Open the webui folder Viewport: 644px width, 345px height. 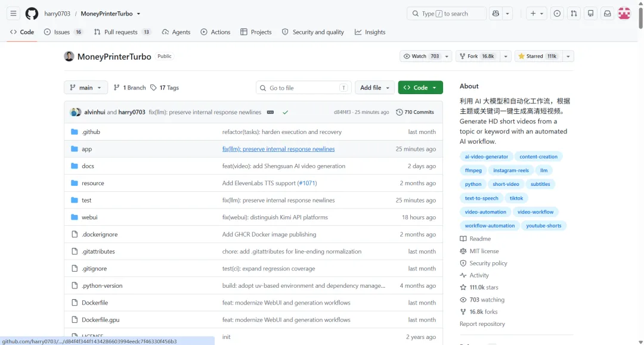(x=89, y=217)
